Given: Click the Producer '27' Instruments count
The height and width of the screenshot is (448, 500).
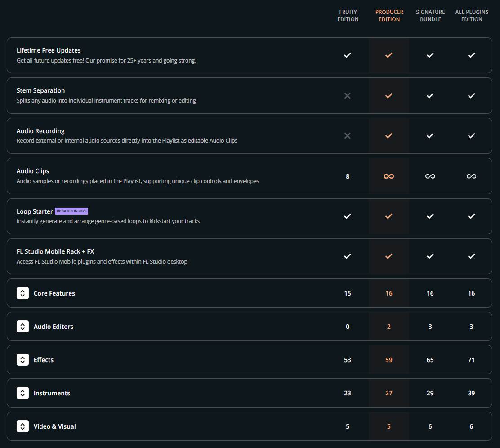Looking at the screenshot, I should (x=388, y=393).
